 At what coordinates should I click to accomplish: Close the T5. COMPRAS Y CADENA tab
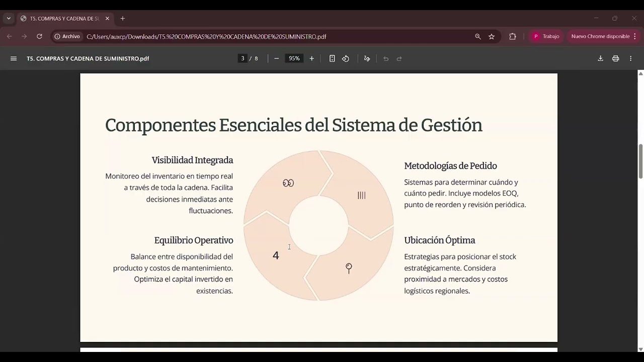pyautogui.click(x=107, y=19)
